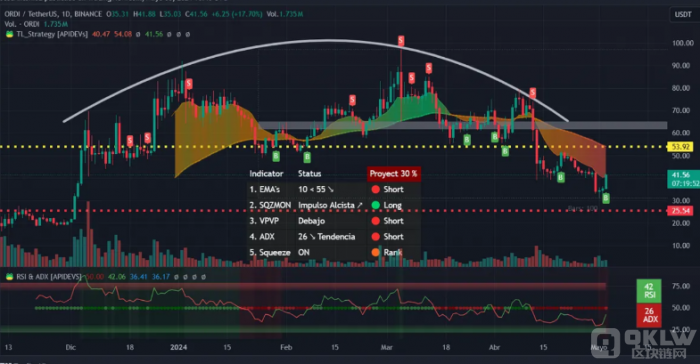Click the 'Rank' signal text
Viewport: 700px width, 364px height.
click(x=392, y=253)
